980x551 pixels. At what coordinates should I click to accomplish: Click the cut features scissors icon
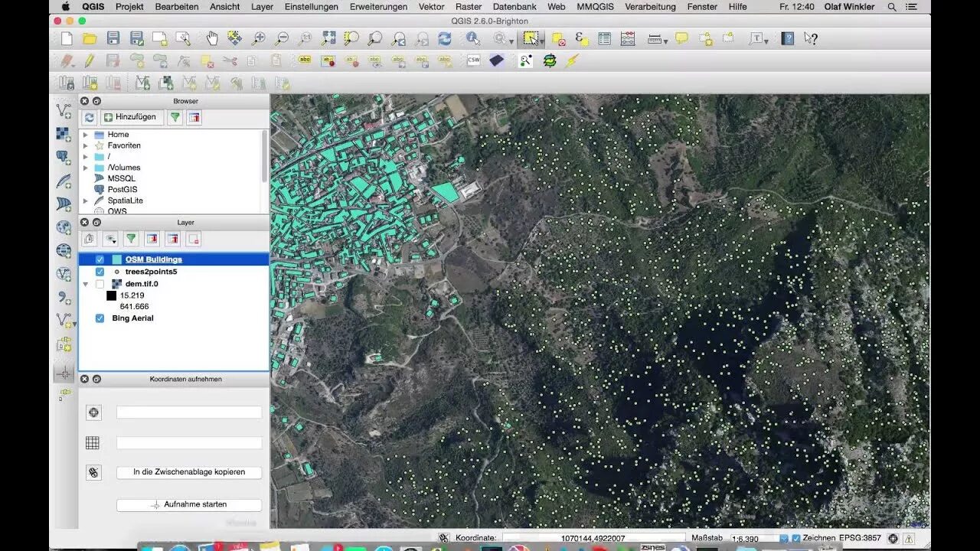click(230, 60)
